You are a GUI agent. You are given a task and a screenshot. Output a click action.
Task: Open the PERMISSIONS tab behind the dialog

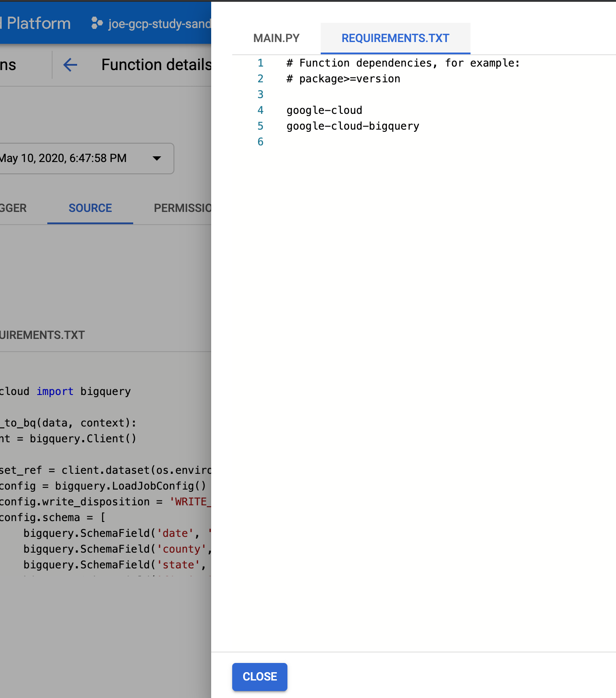point(183,208)
